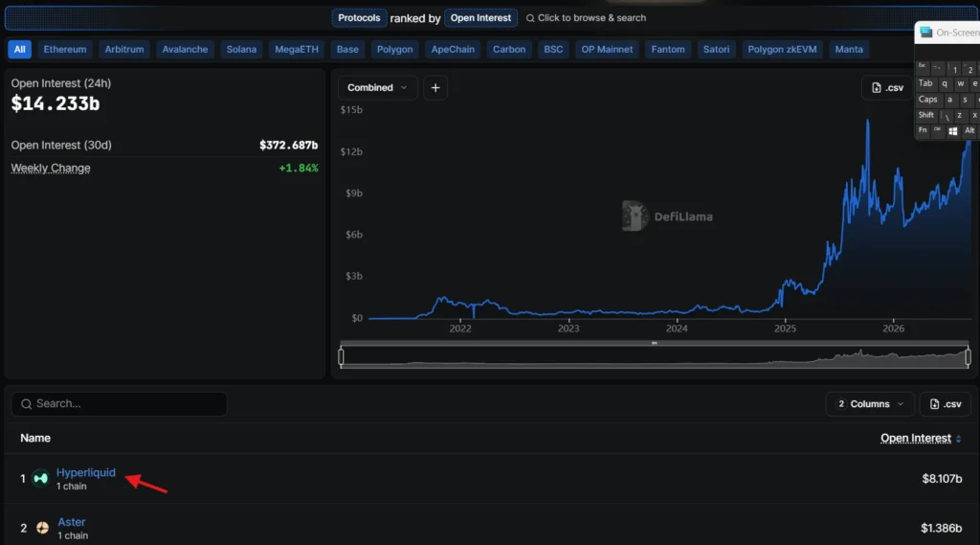Open the Combined chart dropdown
This screenshot has width=980, height=545.
(x=377, y=87)
